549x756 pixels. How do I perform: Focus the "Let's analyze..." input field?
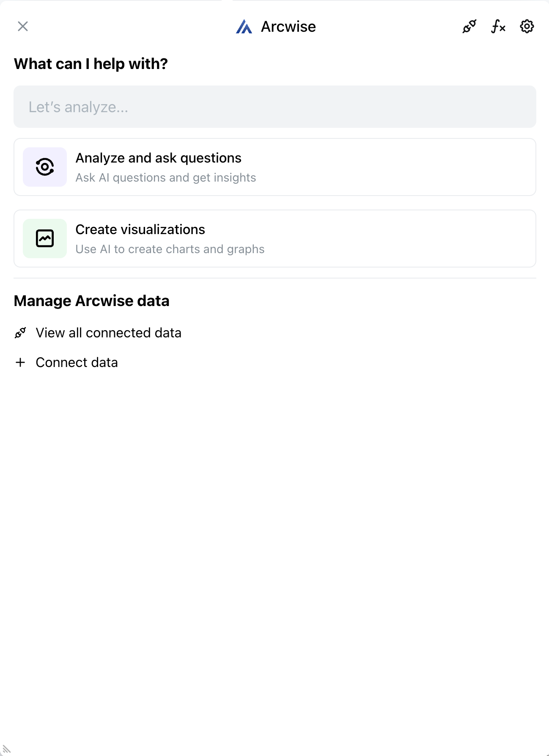coord(274,107)
